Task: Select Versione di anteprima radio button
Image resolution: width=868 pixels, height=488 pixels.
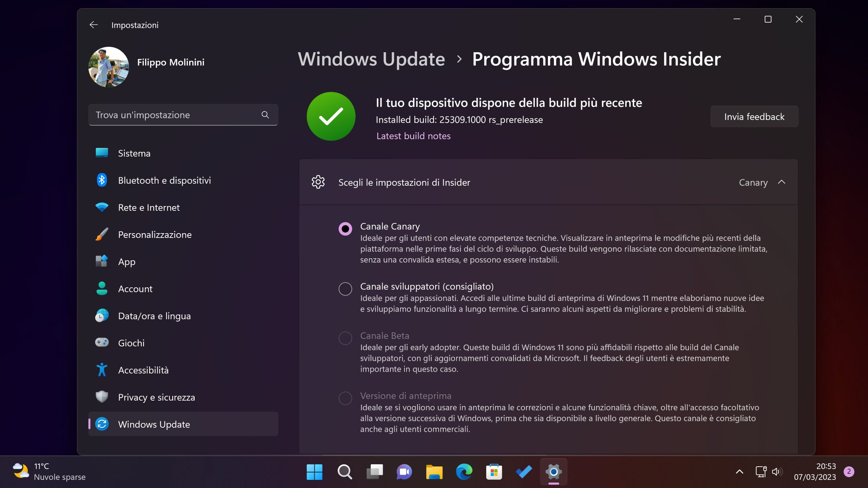Action: 345,398
